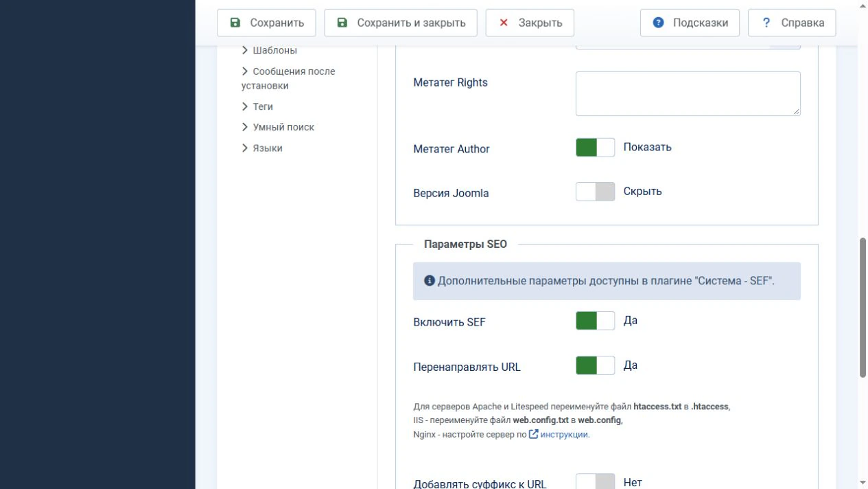Viewport: 868px width, 489px height.
Task: Open the Шаблоны sidebar item
Action: point(274,50)
